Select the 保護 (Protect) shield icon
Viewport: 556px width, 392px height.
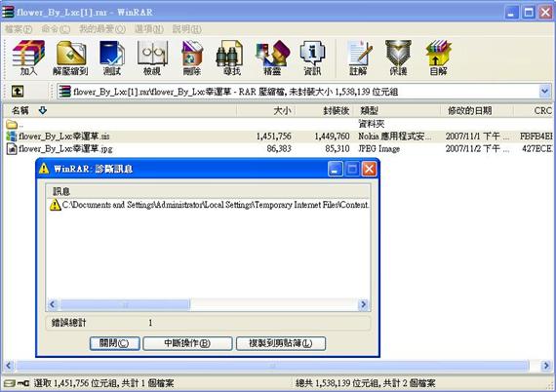(x=398, y=58)
